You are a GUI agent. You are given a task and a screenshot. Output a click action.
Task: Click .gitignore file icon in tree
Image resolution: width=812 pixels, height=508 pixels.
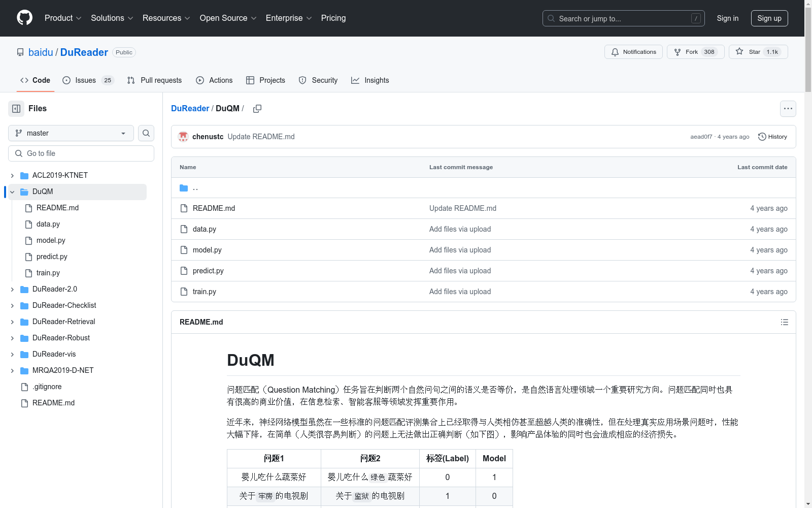pyautogui.click(x=24, y=387)
